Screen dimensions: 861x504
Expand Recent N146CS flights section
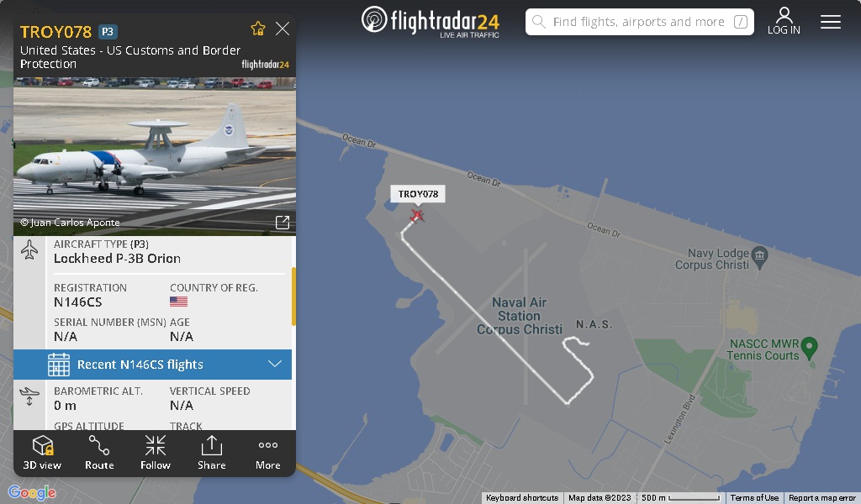[x=153, y=365]
